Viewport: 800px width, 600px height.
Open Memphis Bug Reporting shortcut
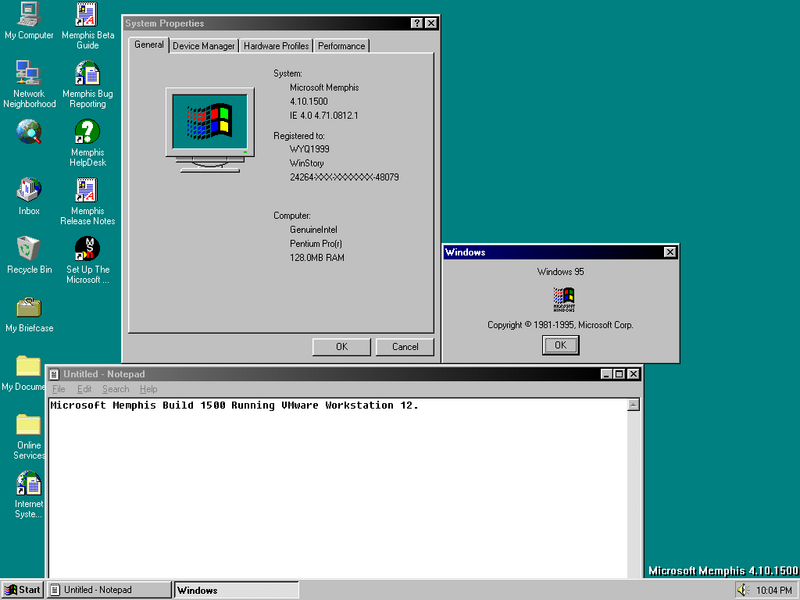[x=87, y=73]
